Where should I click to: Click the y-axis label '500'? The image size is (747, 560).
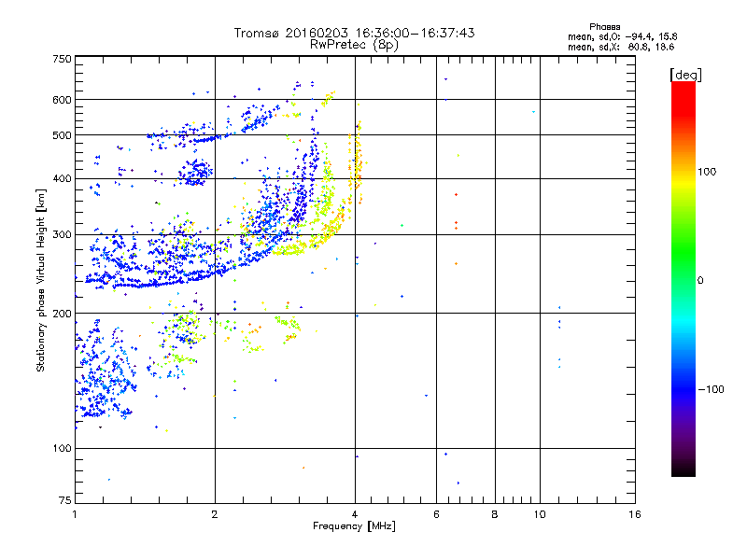pyautogui.click(x=62, y=135)
